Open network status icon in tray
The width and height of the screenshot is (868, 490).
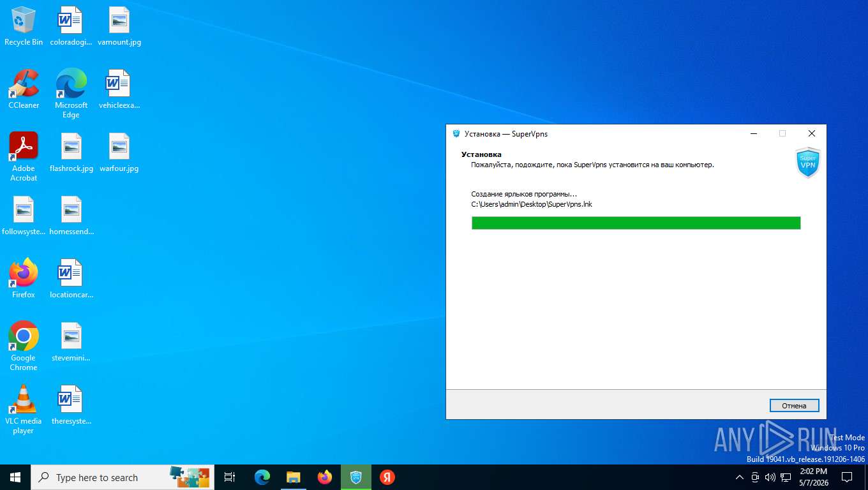[x=786, y=477]
